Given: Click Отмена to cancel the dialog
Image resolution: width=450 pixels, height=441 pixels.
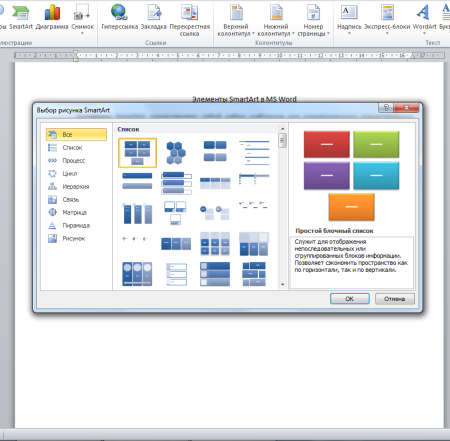Looking at the screenshot, I should pyautogui.click(x=395, y=299).
